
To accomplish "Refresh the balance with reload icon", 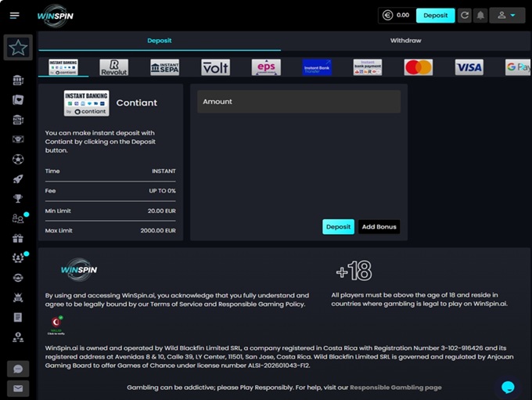I will coord(465,16).
